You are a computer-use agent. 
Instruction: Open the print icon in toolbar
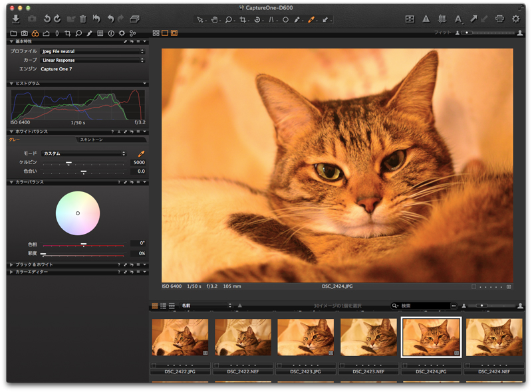pyautogui.click(x=499, y=19)
